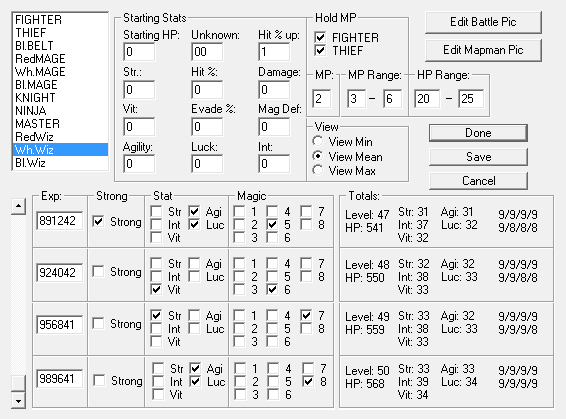Uncheck the FIGHTER Hold MP checkbox
566x419 pixels.
coord(320,37)
